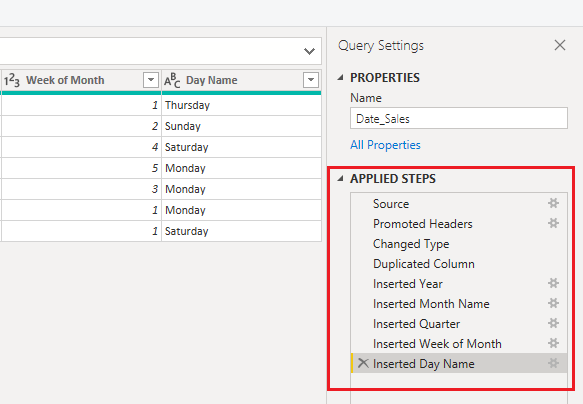Open Week of Month column filter dropdown
583x404 pixels.
coord(151,80)
